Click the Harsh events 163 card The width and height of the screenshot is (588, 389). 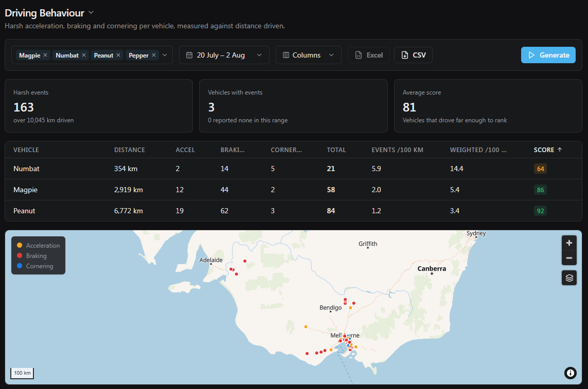pos(99,106)
